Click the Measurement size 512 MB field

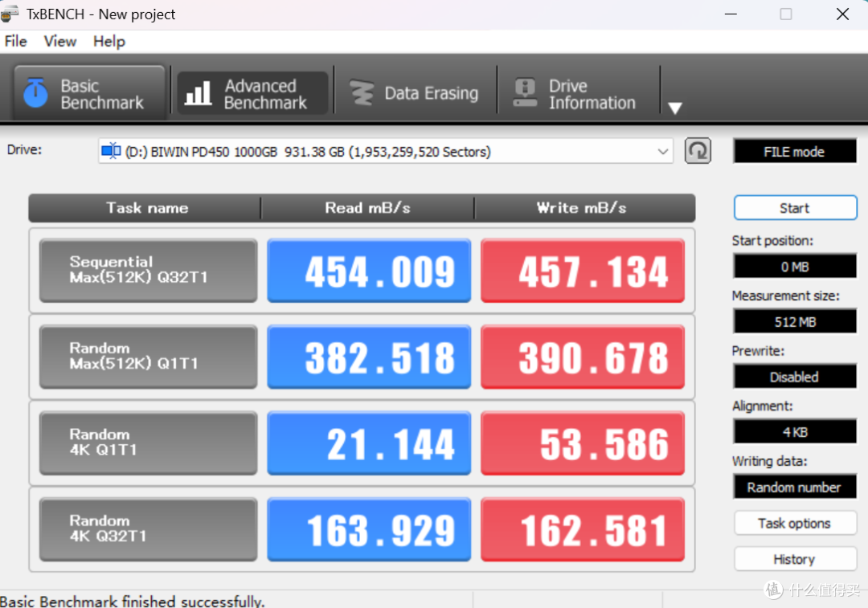[x=795, y=322]
